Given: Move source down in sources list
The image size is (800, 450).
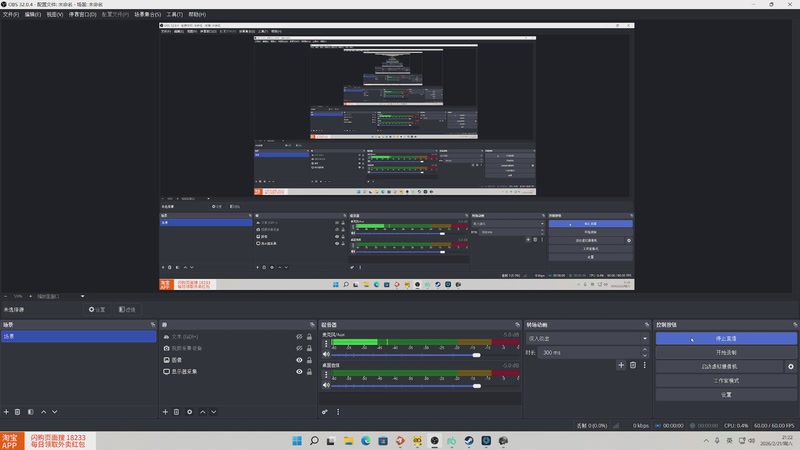Looking at the screenshot, I should click(214, 412).
